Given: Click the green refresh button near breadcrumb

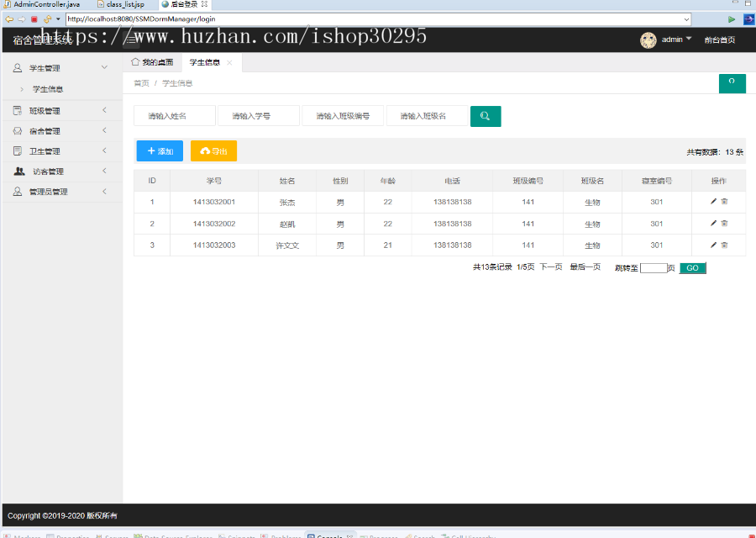Looking at the screenshot, I should [x=732, y=82].
